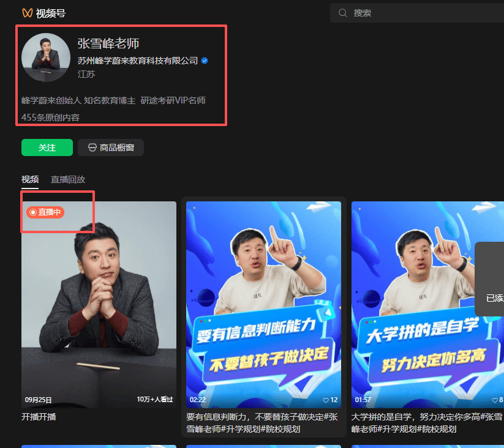Click the 视频号 butterfly logo icon
Image resolution: width=504 pixels, height=448 pixels.
point(27,13)
